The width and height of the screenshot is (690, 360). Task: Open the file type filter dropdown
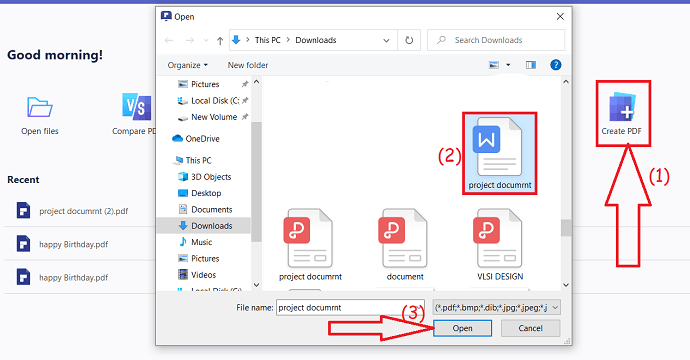coord(496,308)
